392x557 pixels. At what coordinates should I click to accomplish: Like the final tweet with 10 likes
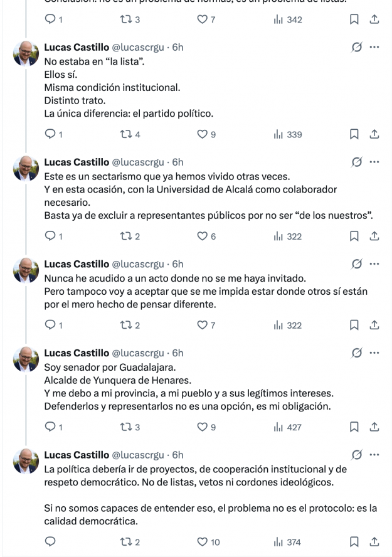pos(203,542)
